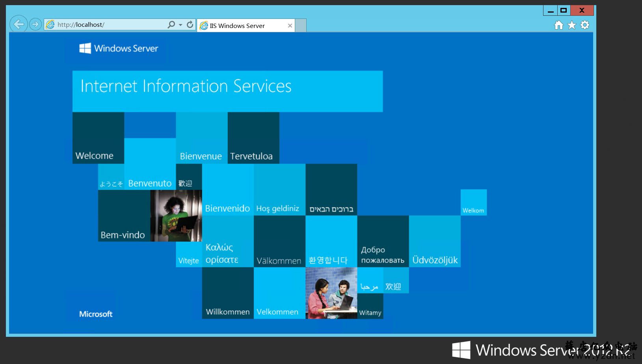Click the Home icon
The image size is (642, 364).
[558, 25]
